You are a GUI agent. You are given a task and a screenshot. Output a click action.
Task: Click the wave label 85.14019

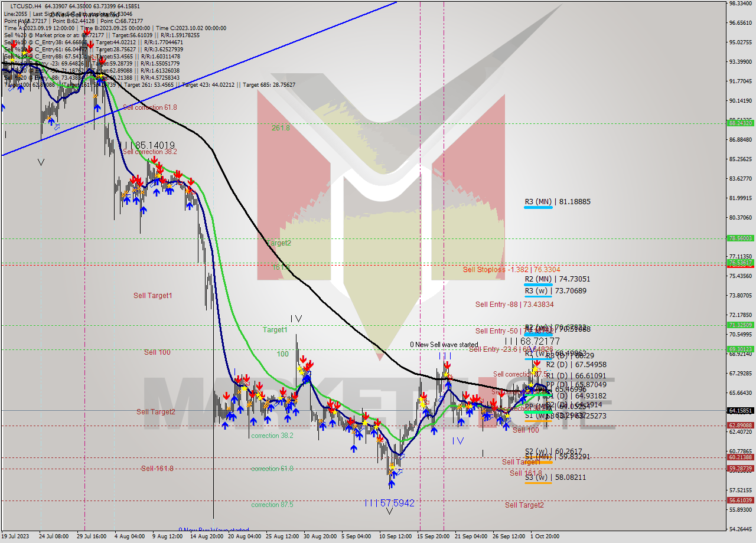[155, 145]
